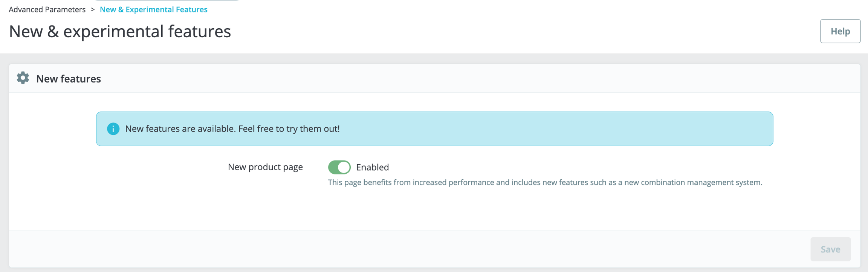
Task: Click the Help button
Action: (840, 31)
